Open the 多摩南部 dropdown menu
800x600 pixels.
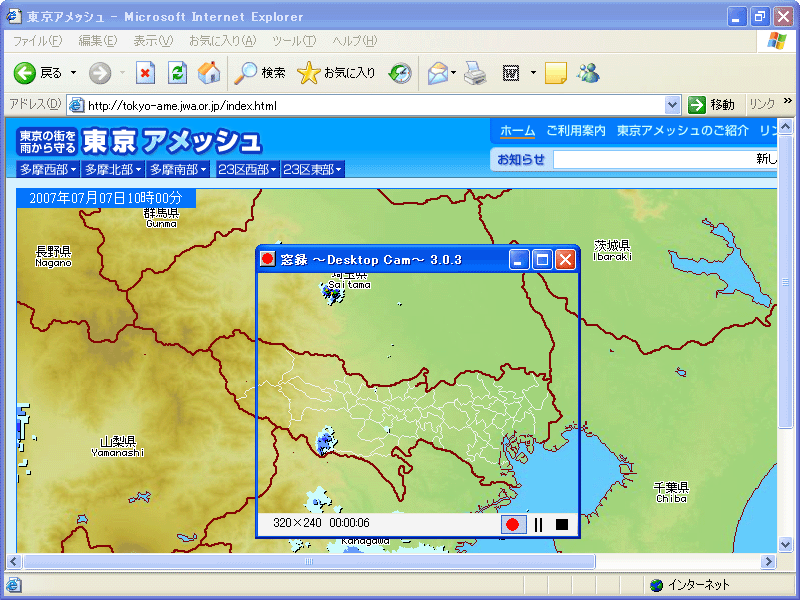point(178,169)
